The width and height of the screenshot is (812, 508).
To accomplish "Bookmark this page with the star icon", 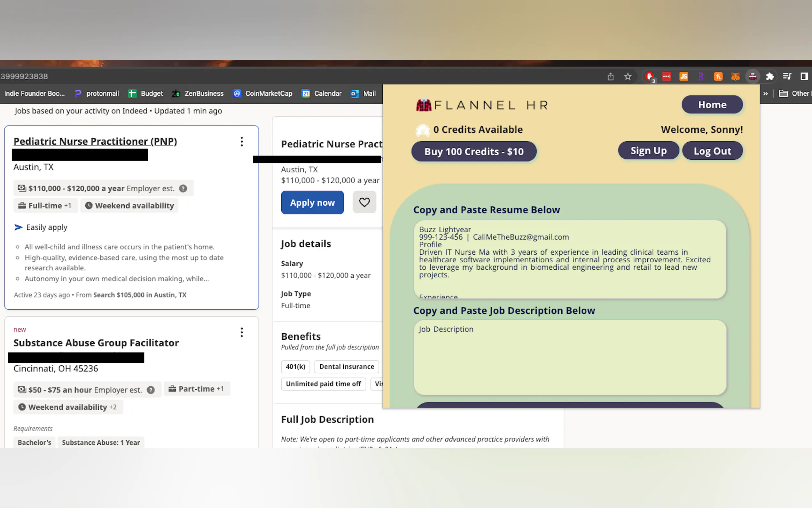I will [627, 76].
